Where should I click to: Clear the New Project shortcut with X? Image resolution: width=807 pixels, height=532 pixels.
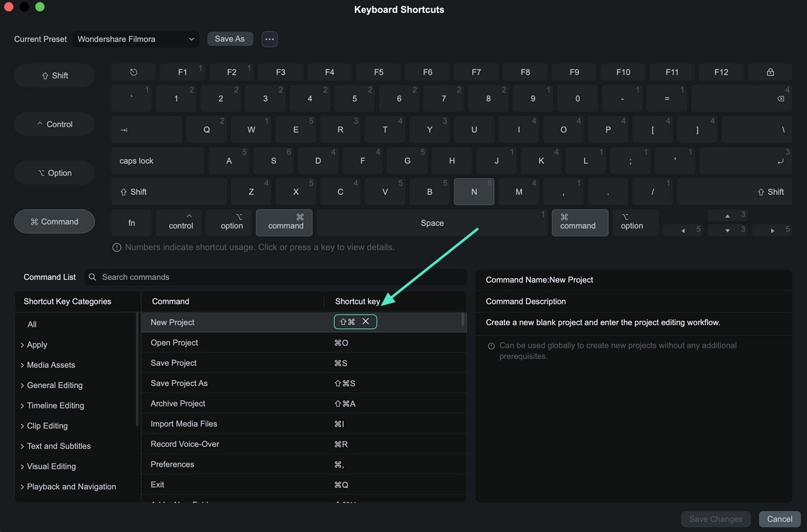[366, 322]
